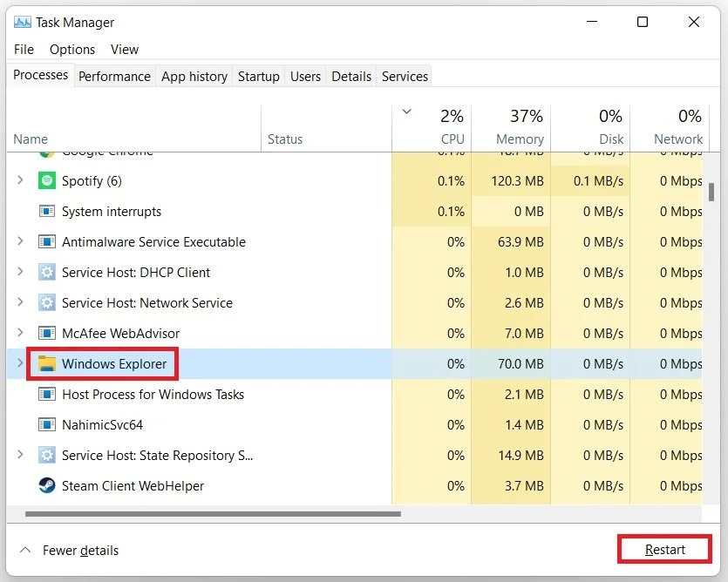
Task: Sort by the Memory column header
Action: tap(511, 129)
